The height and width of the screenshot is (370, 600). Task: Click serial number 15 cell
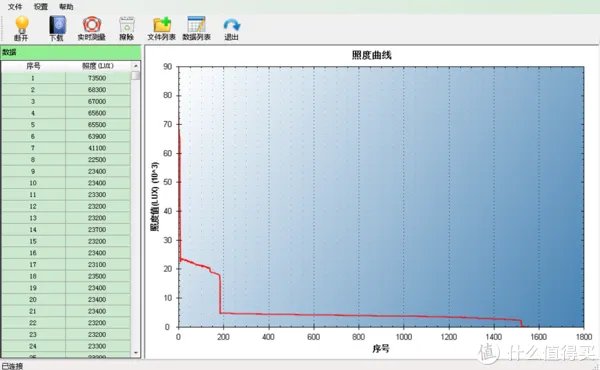[x=33, y=241]
